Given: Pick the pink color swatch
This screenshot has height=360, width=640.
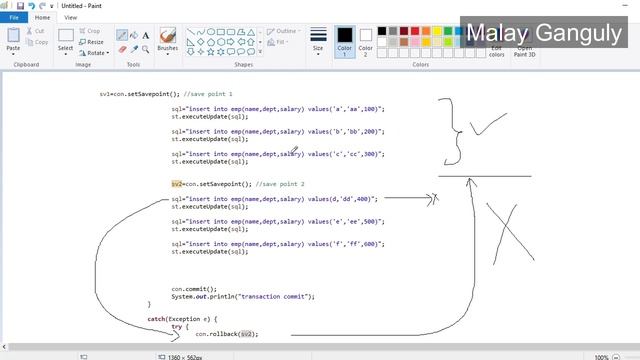Looking at the screenshot, I should coord(415,42).
